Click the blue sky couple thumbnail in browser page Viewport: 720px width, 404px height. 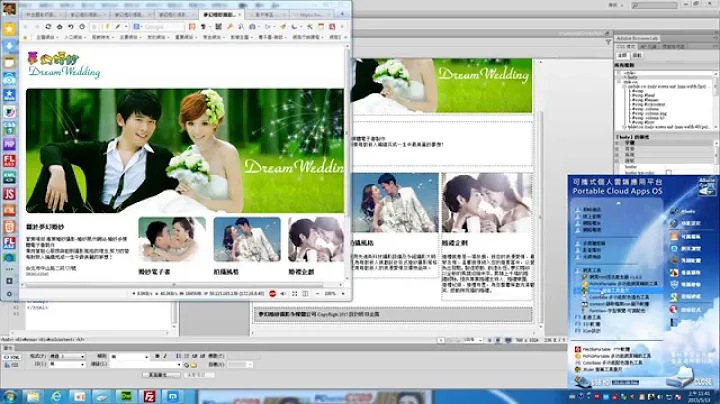(x=247, y=240)
